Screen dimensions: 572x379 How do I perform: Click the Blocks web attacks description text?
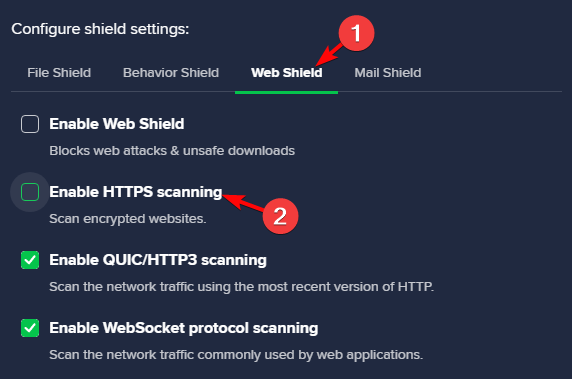(172, 151)
